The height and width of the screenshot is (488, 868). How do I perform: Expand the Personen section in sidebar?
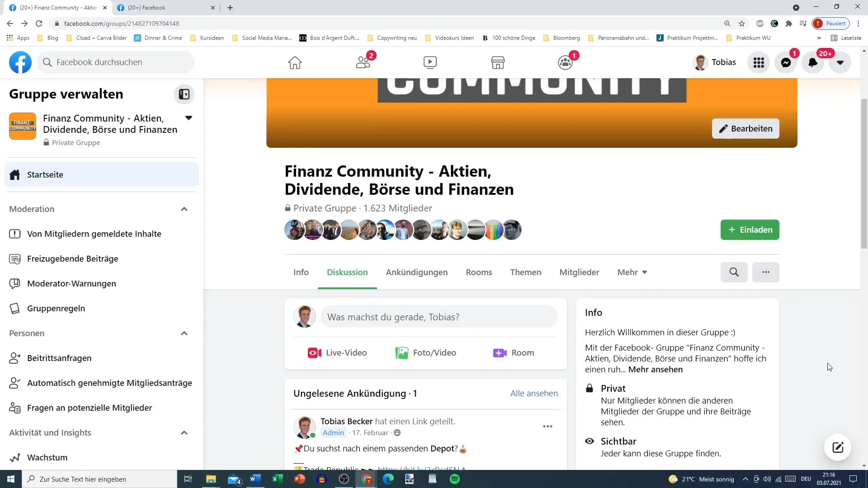pos(185,333)
